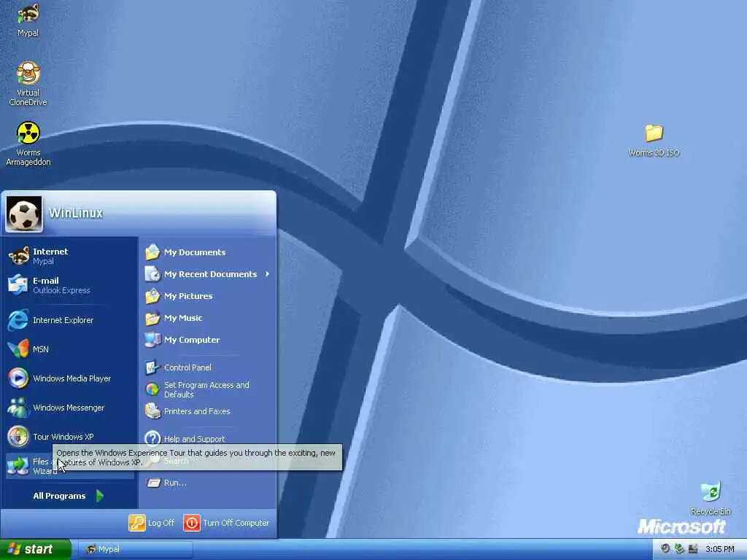
Task: Click the Control Panel text label
Action: 187,367
